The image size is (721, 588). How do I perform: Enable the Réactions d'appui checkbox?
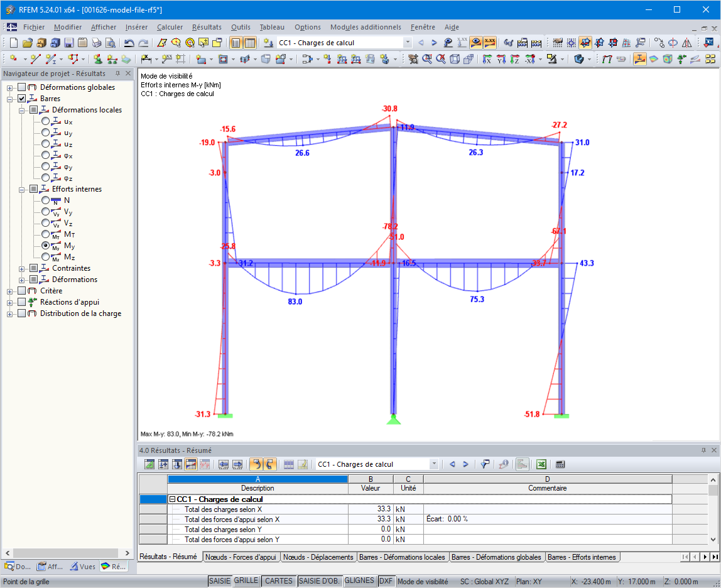point(21,302)
